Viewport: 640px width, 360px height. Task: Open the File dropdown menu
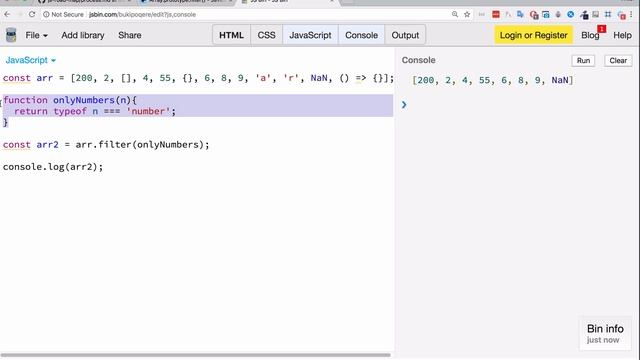coord(36,36)
